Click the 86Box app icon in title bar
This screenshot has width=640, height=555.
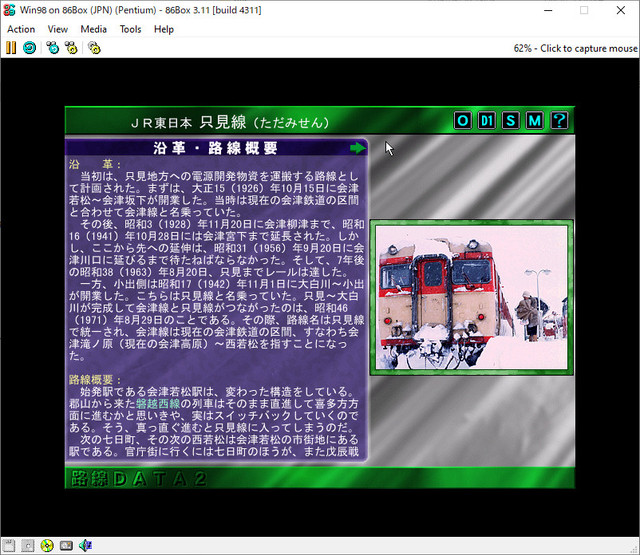click(9, 10)
